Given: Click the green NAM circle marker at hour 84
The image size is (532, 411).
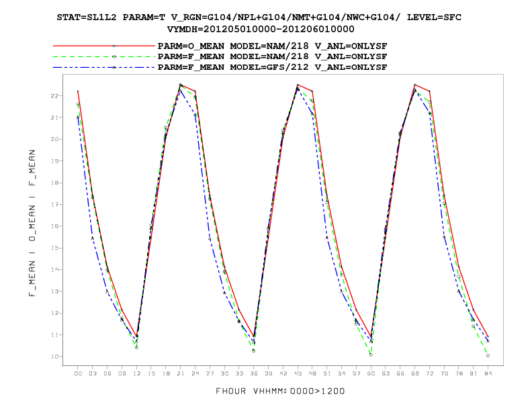Looking at the screenshot, I should click(x=488, y=356).
